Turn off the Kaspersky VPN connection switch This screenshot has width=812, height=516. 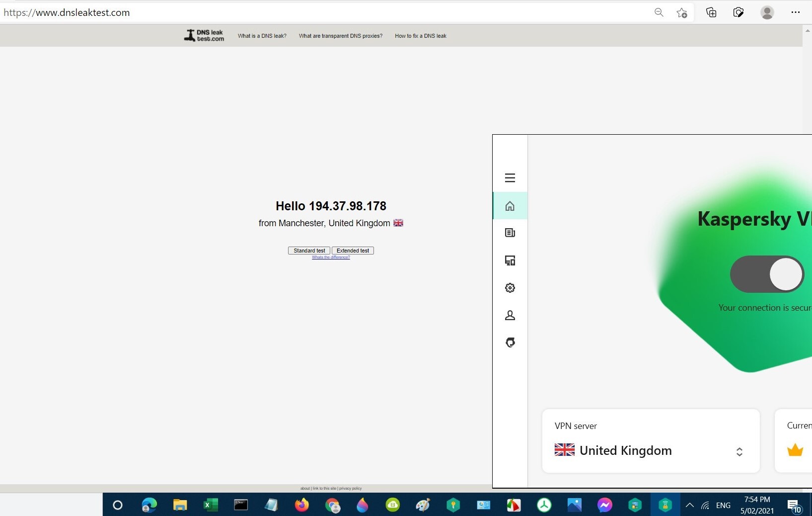[767, 274]
